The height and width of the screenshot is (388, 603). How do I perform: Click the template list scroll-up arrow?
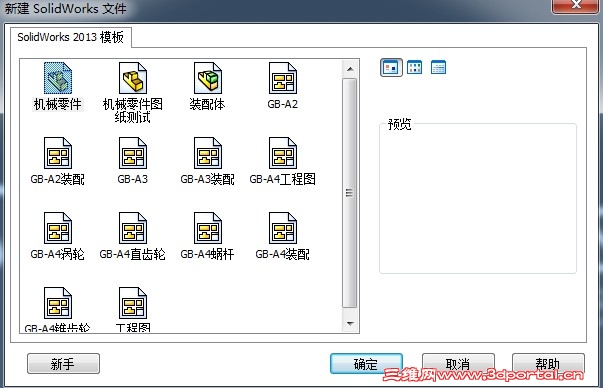350,69
